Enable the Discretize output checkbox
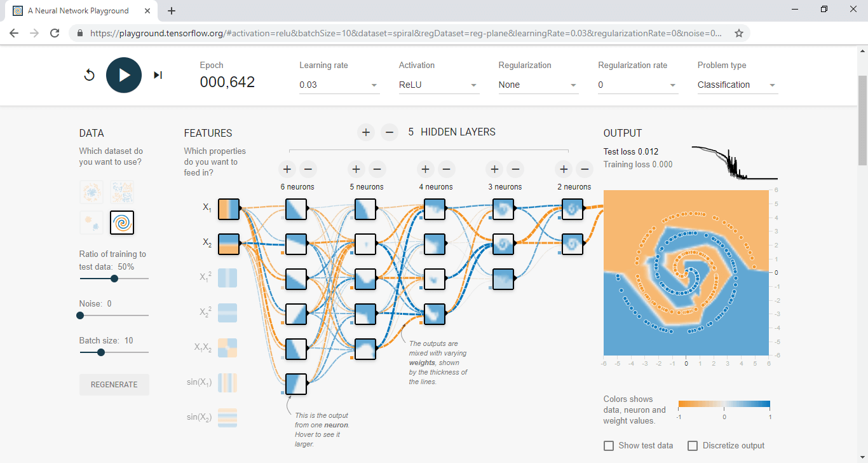 (x=693, y=446)
